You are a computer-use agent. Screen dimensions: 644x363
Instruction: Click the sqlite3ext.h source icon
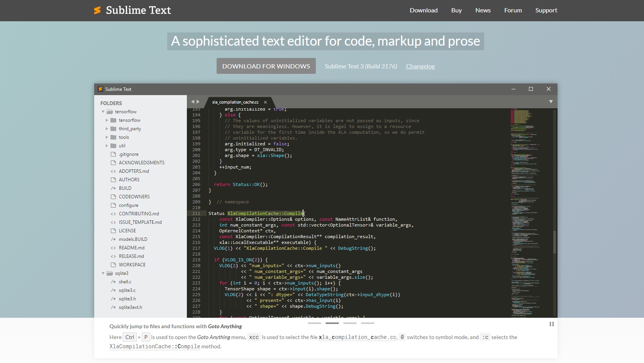(x=114, y=307)
